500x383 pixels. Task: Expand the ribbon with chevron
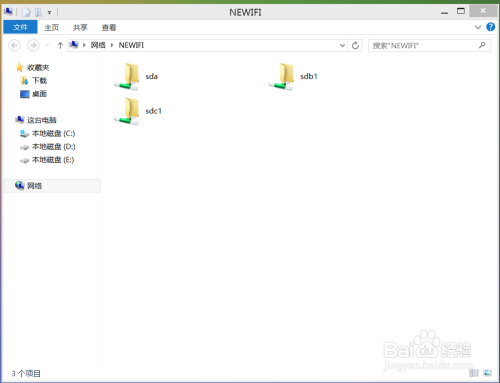tap(478, 27)
